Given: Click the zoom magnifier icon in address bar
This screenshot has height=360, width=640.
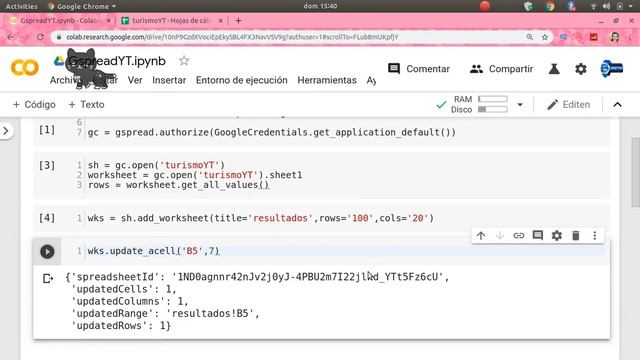Looking at the screenshot, I should [x=529, y=37].
